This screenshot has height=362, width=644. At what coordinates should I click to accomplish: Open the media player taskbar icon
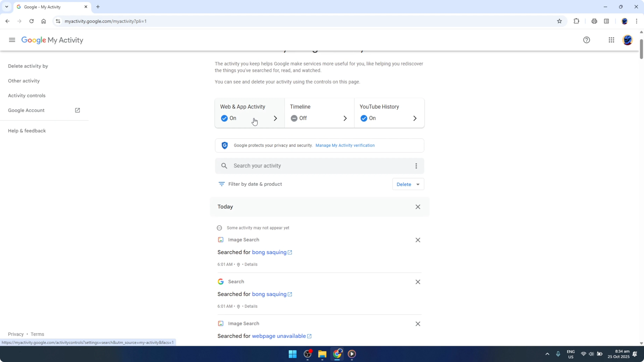[x=352, y=354]
